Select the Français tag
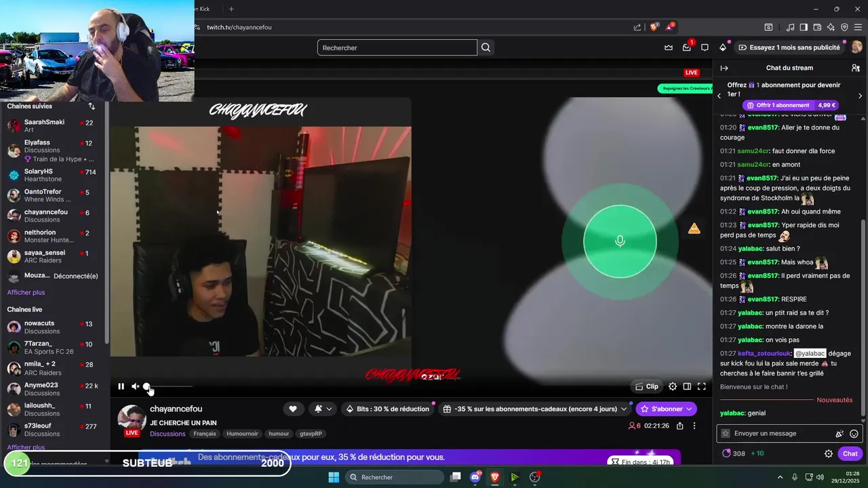 click(x=205, y=434)
